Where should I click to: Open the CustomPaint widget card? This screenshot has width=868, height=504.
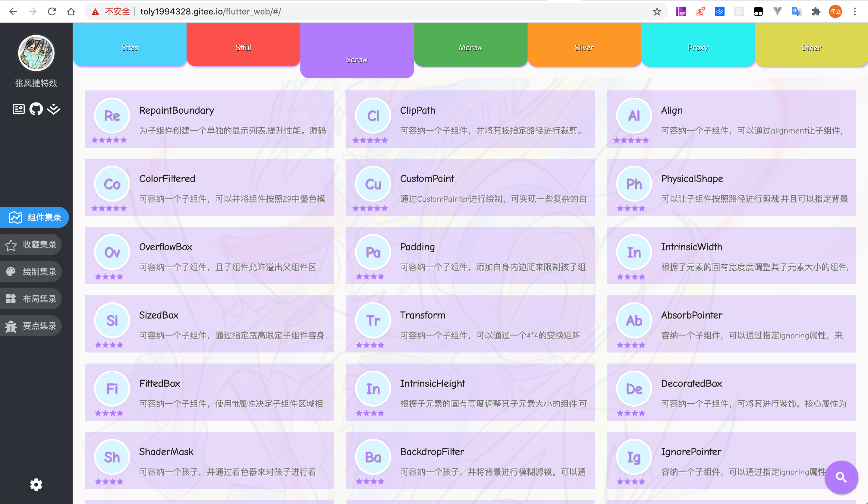pyautogui.click(x=470, y=187)
